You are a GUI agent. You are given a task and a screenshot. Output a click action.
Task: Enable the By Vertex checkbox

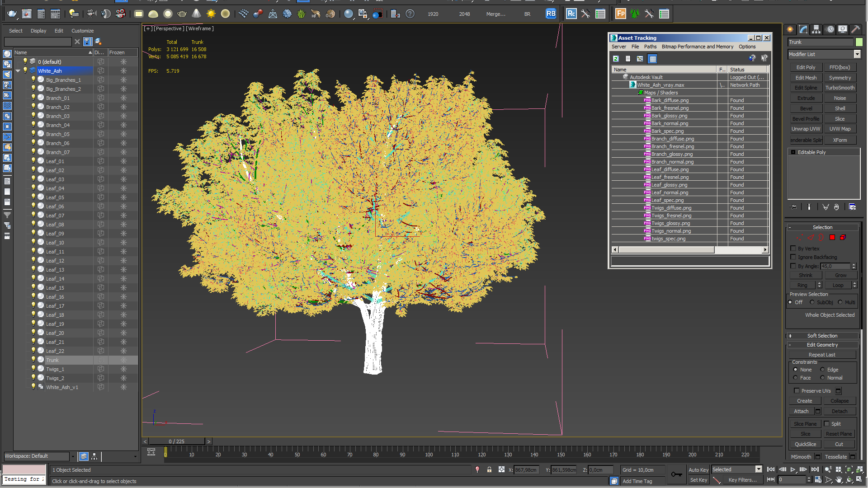click(793, 249)
